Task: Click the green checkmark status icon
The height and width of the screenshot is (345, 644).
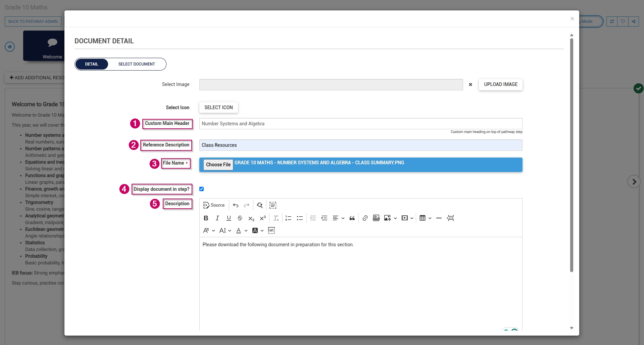Action: tap(638, 88)
